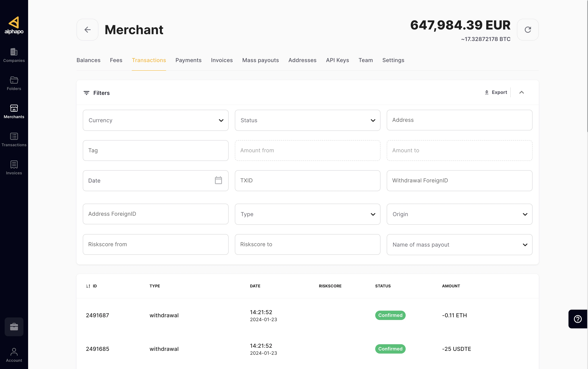The image size is (588, 369).
Task: Focus the Amount from field
Action: [307, 151]
